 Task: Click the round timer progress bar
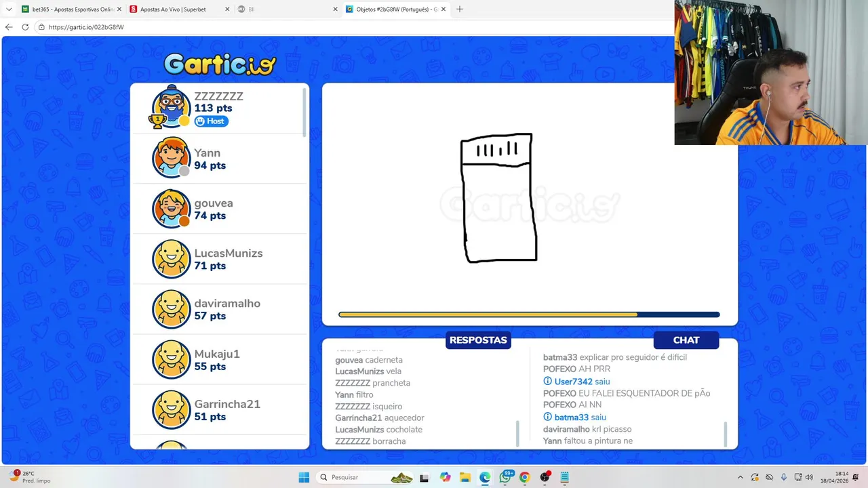[x=529, y=314]
